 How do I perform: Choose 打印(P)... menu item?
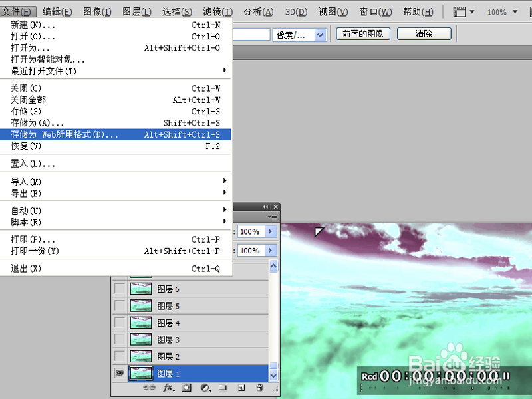coord(115,239)
